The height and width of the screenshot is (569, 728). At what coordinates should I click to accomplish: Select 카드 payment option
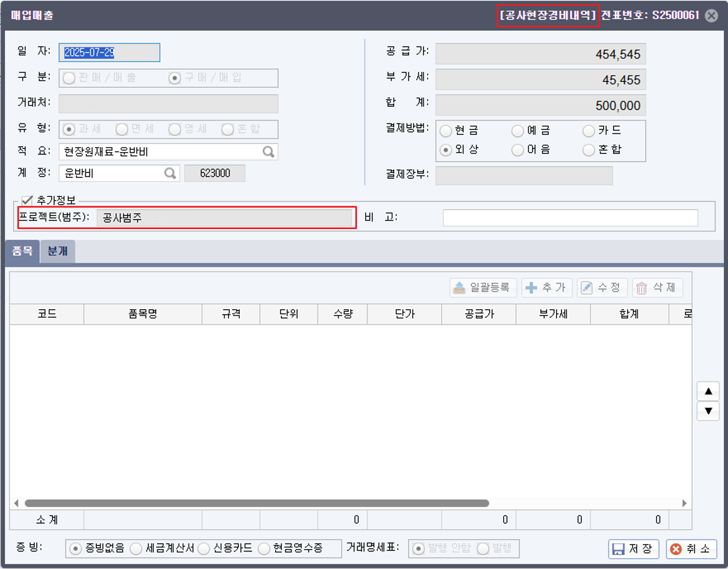(x=588, y=131)
